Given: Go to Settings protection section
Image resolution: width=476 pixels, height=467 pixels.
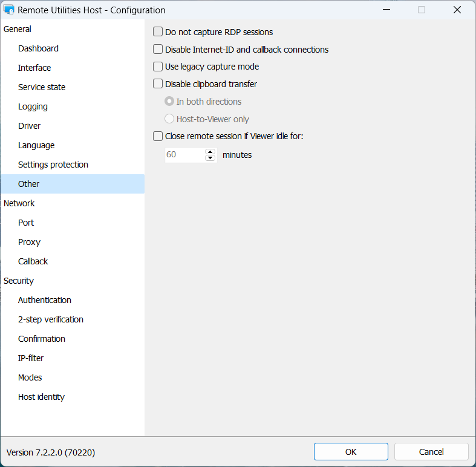Looking at the screenshot, I should click(x=53, y=165).
